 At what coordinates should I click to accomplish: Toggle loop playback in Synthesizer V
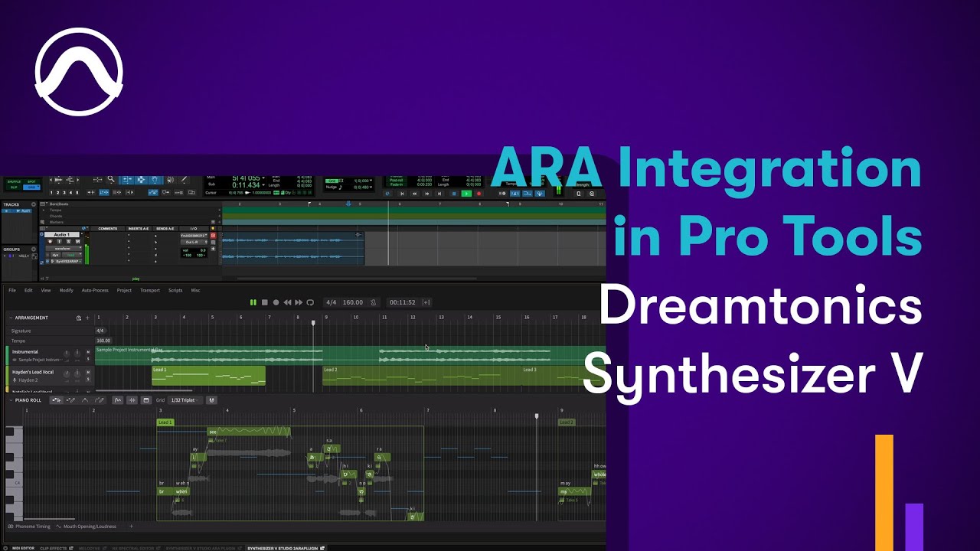[310, 302]
